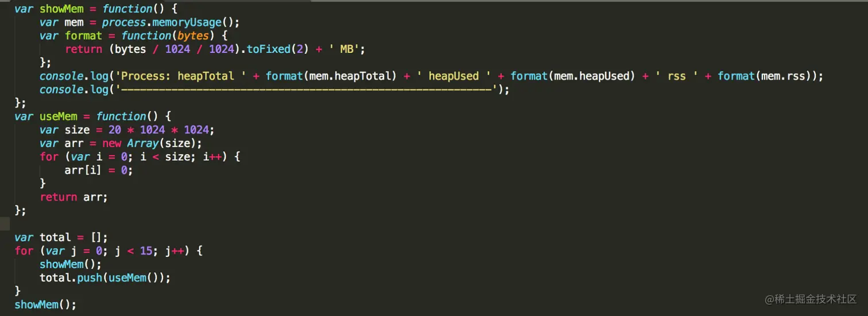Click the final showMem() call on last line
Image resolution: width=868 pixels, height=316 pixels.
(x=45, y=305)
